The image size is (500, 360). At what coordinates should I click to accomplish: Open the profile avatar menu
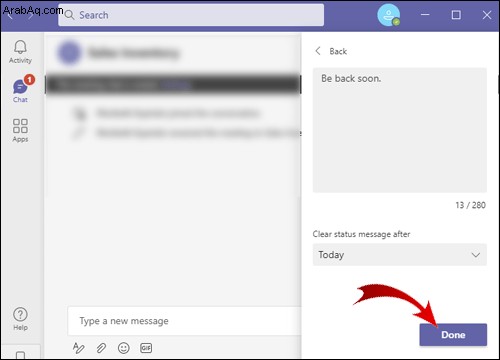tap(389, 15)
